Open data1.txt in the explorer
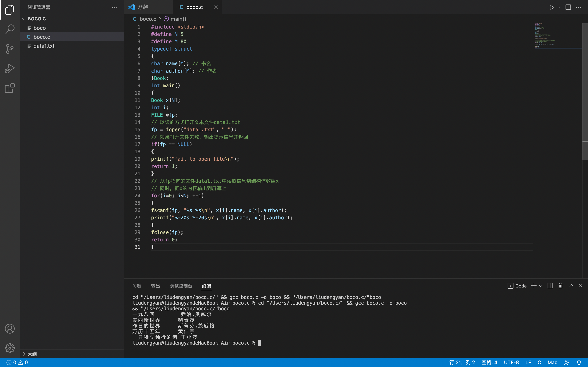 click(x=44, y=46)
